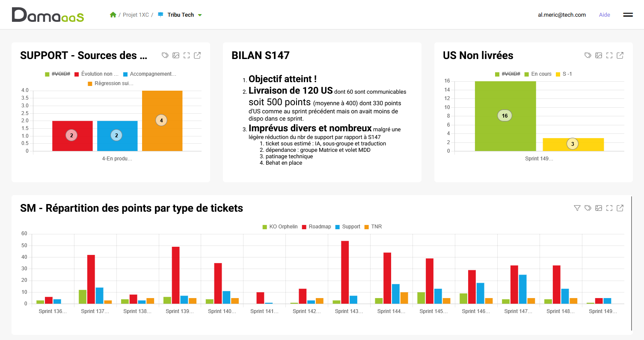
Task: Go to Projet 1XC breadcrumb
Action: [x=136, y=15]
